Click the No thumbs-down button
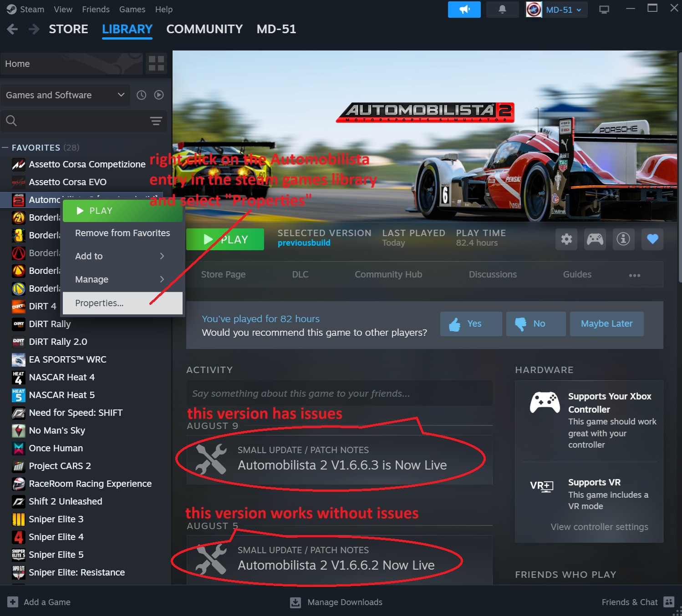This screenshot has width=682, height=616. [536, 324]
